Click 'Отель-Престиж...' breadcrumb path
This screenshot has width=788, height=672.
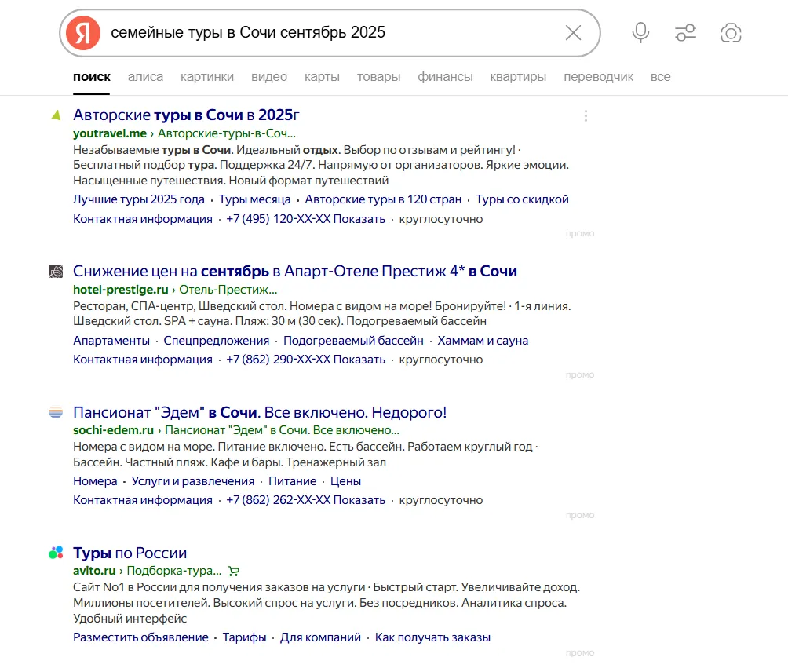click(x=228, y=290)
